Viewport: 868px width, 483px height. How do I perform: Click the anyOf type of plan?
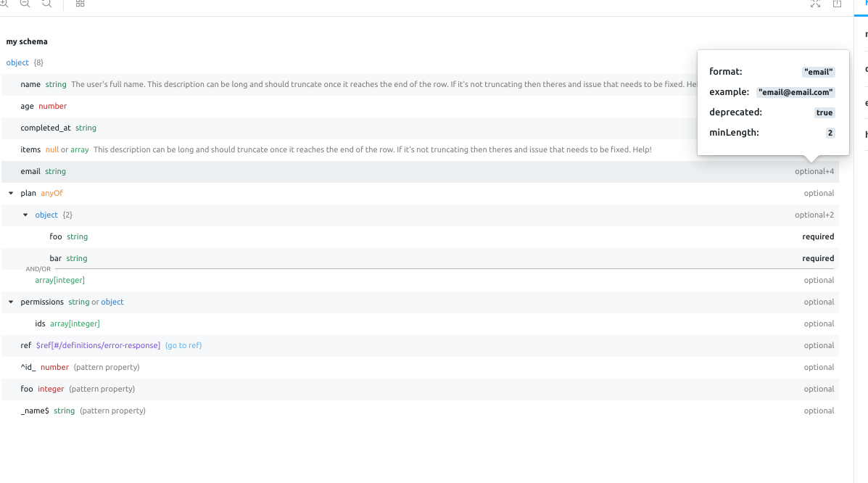(x=52, y=194)
